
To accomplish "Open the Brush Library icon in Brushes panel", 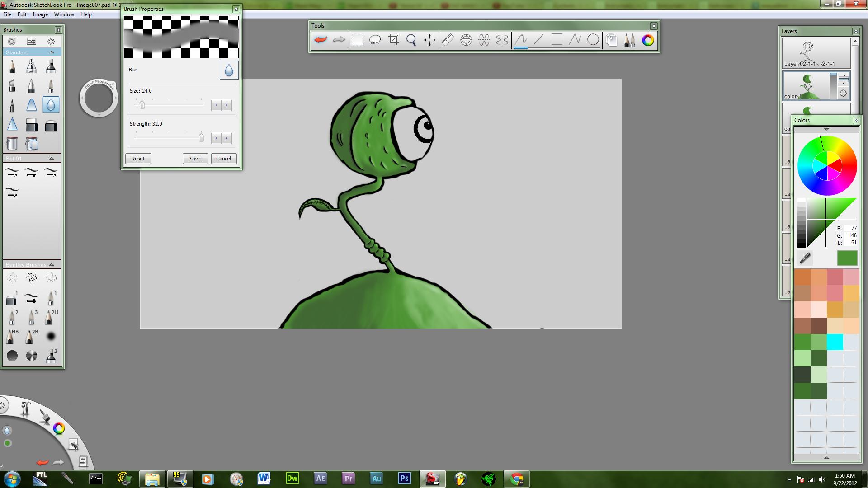I will tap(12, 41).
